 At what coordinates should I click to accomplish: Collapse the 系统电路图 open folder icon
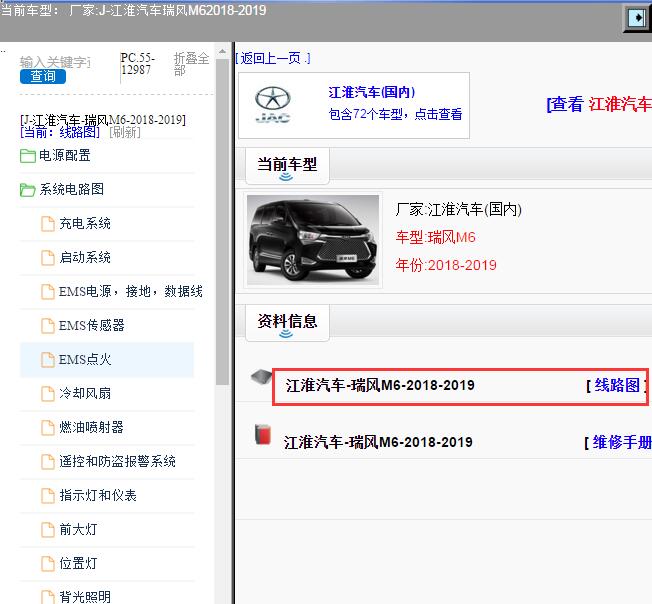tap(27, 190)
